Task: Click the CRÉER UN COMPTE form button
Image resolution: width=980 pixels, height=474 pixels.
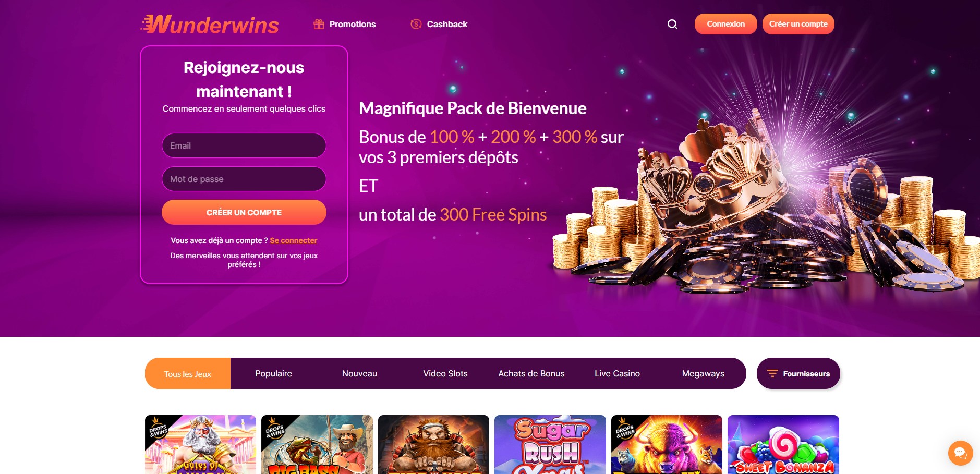Action: pos(244,212)
